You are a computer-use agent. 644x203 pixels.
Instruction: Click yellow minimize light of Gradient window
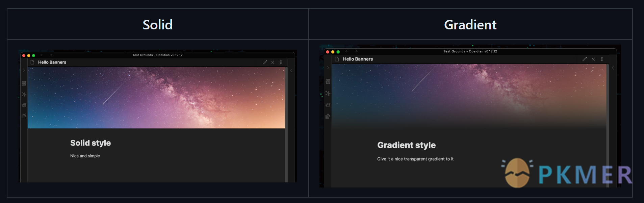pos(333,52)
